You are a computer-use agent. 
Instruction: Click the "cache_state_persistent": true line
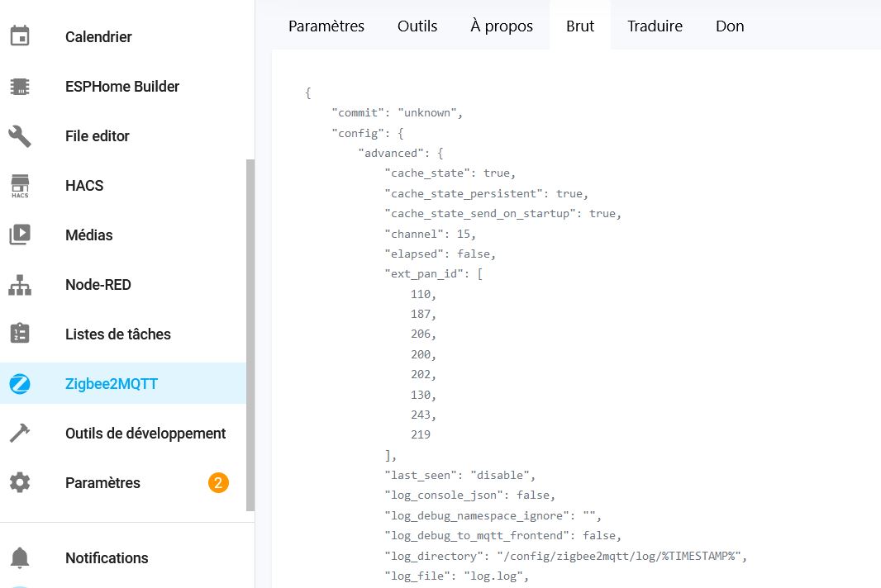(x=487, y=194)
